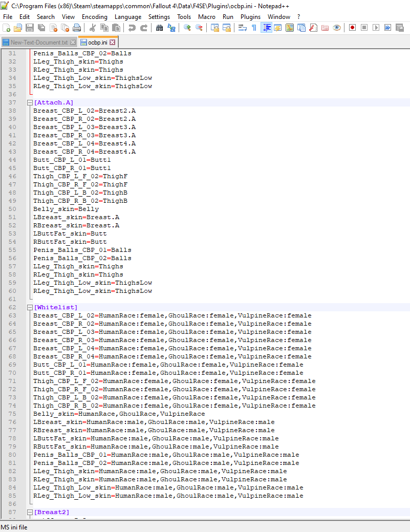
Task: Click the Open file folder icon
Action: point(17,28)
